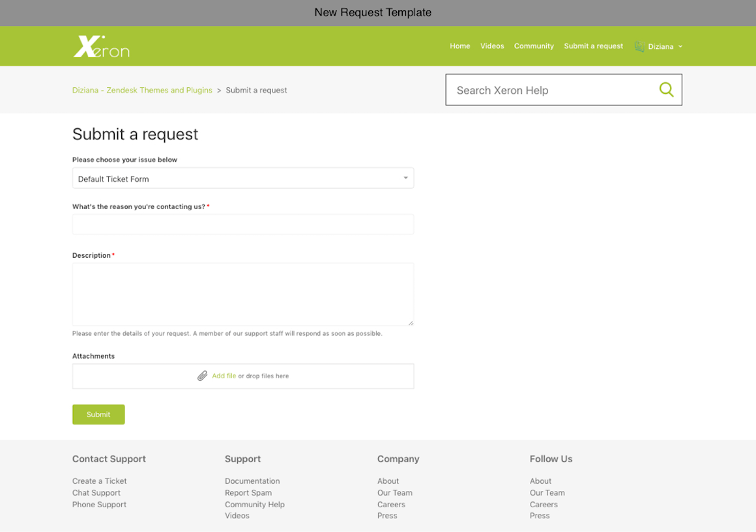This screenshot has height=532, width=756.
Task: Expand the Diziana user menu chevron
Action: pyautogui.click(x=680, y=46)
